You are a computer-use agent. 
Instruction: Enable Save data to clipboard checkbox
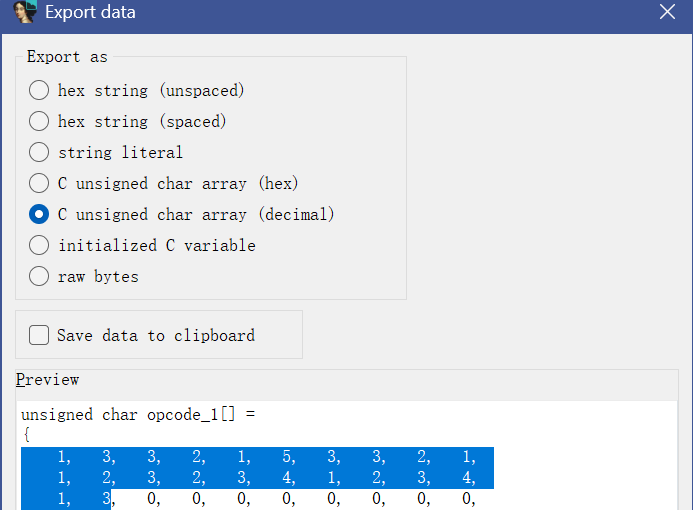(x=40, y=335)
